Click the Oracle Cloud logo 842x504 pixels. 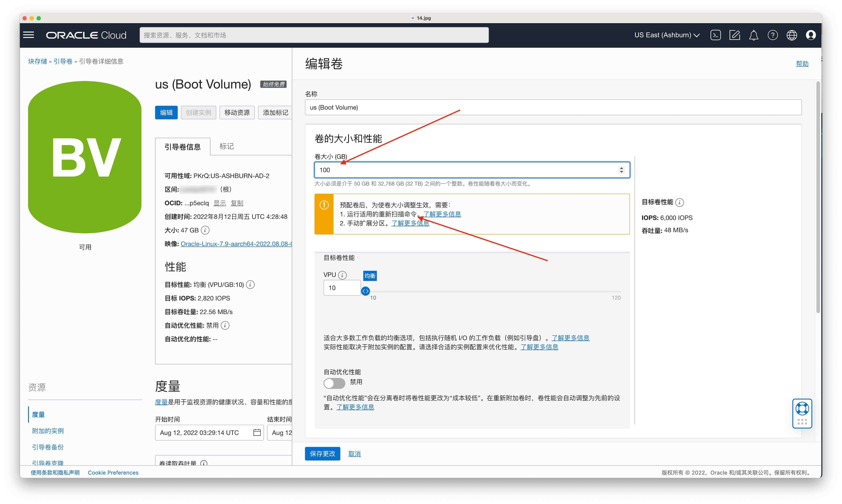click(86, 35)
